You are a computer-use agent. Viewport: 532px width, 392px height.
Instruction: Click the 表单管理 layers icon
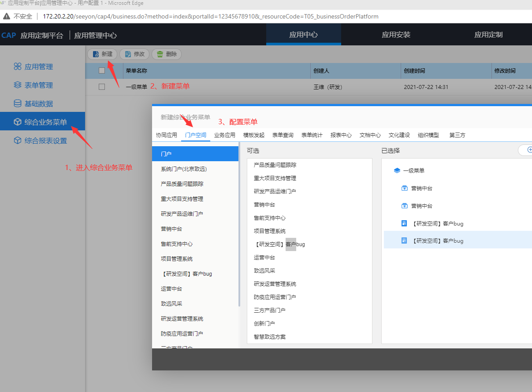click(x=18, y=85)
